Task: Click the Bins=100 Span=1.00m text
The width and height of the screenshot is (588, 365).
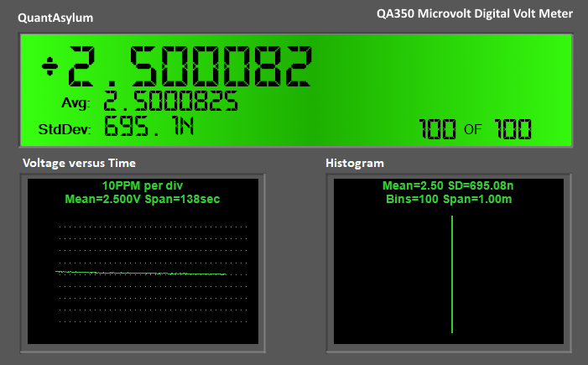Action: [x=452, y=200]
